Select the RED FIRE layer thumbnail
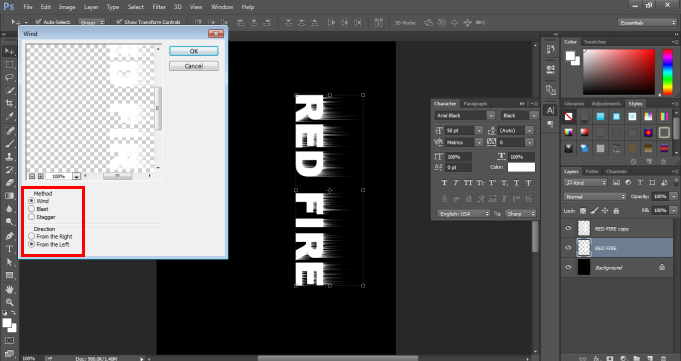Screen dimensions: 681x361 pyautogui.click(x=584, y=248)
